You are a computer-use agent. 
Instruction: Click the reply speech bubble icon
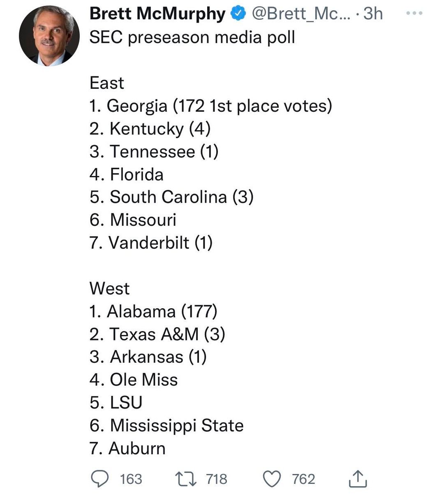pyautogui.click(x=99, y=479)
